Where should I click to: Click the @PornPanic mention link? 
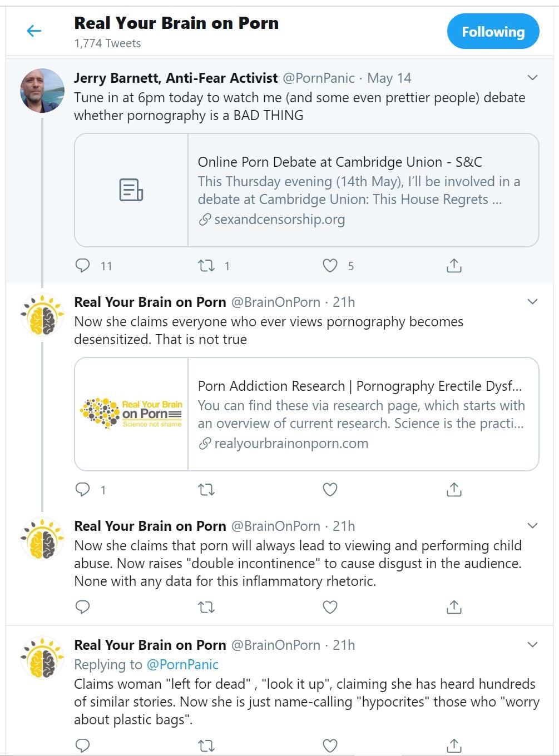(182, 664)
